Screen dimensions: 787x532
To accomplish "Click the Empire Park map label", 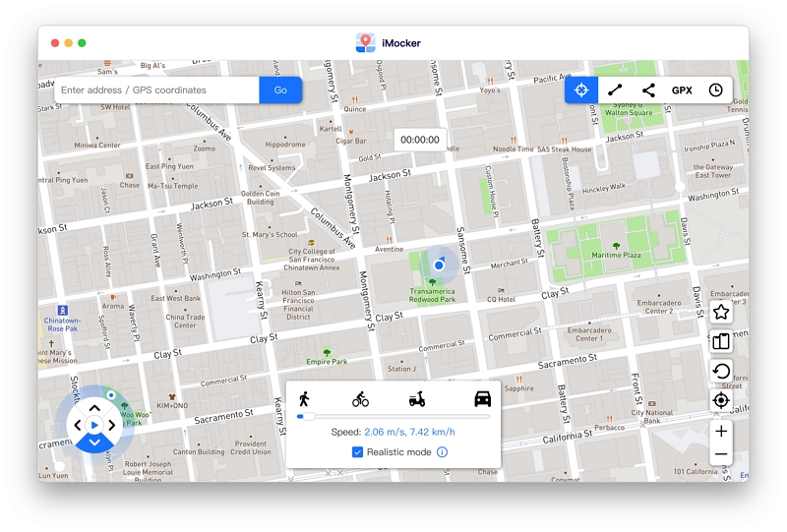I will [x=327, y=361].
